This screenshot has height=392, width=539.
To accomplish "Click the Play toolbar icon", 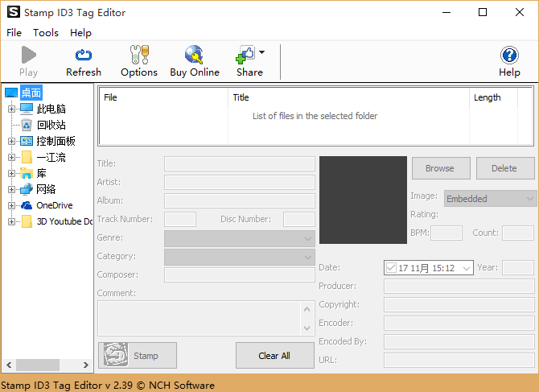I will click(x=28, y=55).
